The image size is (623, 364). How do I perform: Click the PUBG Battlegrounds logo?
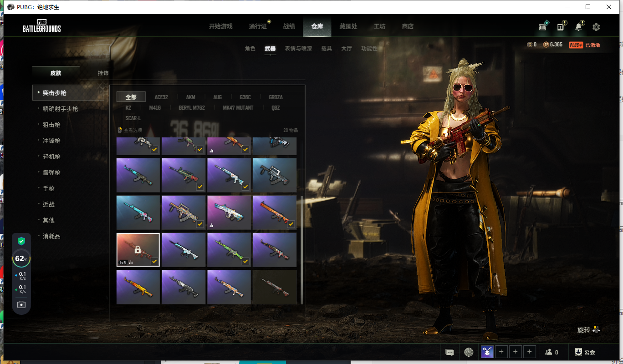[41, 26]
